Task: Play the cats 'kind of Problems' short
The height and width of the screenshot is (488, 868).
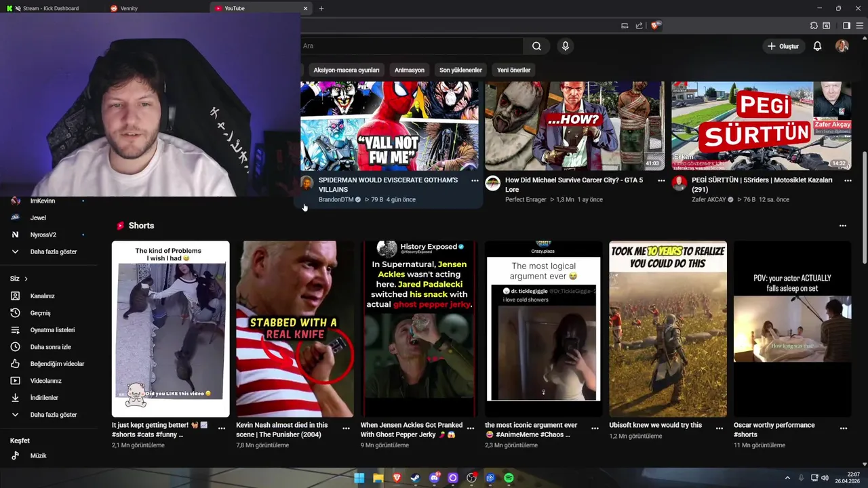Action: [171, 329]
